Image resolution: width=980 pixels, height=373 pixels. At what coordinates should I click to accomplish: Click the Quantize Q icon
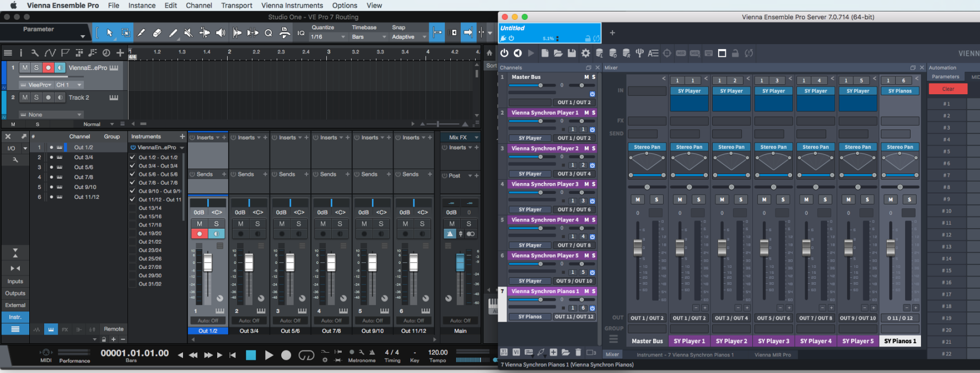268,33
